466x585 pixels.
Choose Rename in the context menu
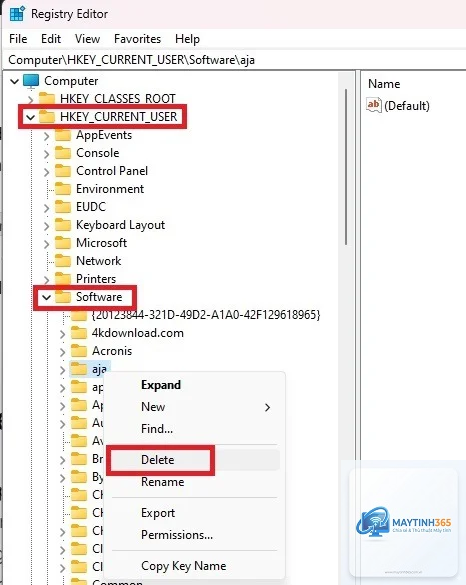pyautogui.click(x=193, y=482)
